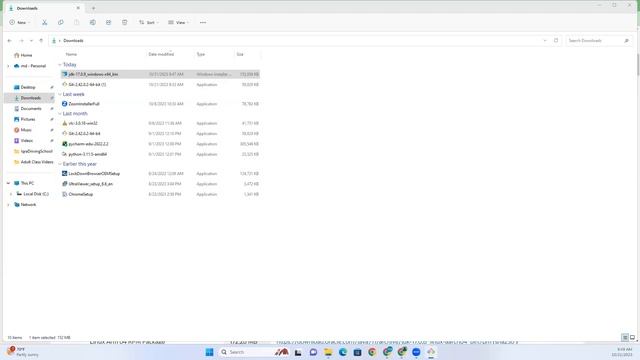Open the See more ellipsis menu
This screenshot has height=360, width=640.
click(x=203, y=22)
